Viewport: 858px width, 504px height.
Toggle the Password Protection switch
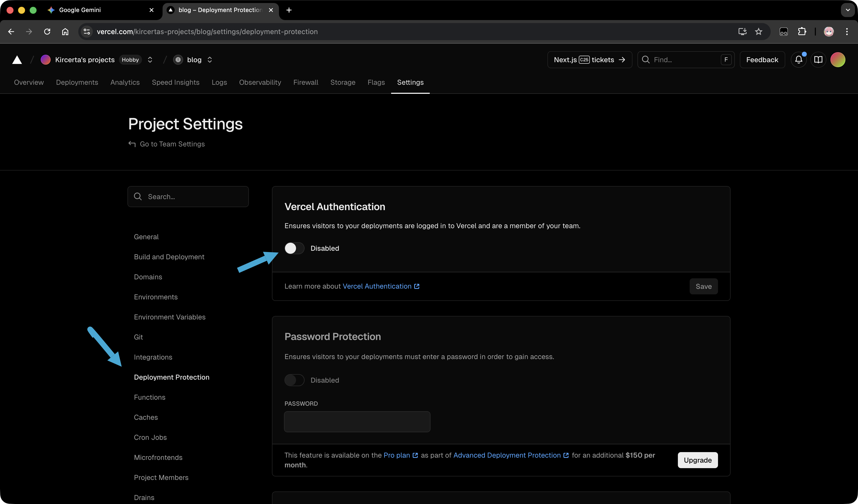click(294, 380)
